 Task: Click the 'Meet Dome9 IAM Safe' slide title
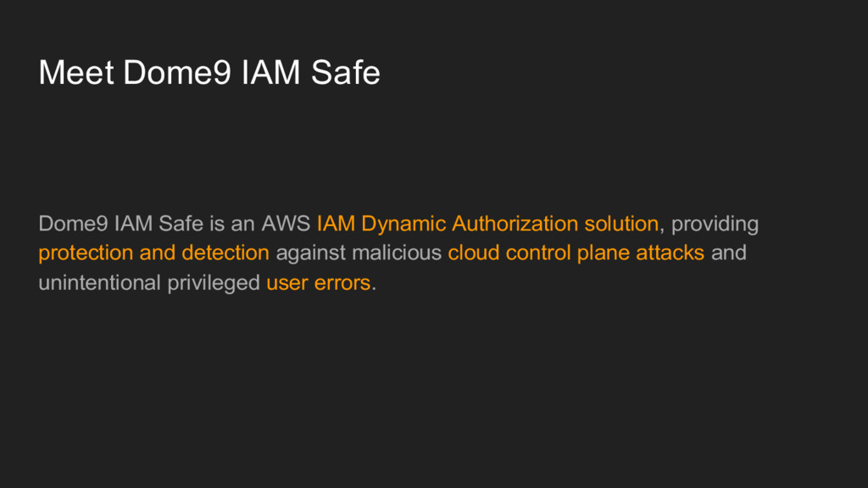(x=209, y=73)
